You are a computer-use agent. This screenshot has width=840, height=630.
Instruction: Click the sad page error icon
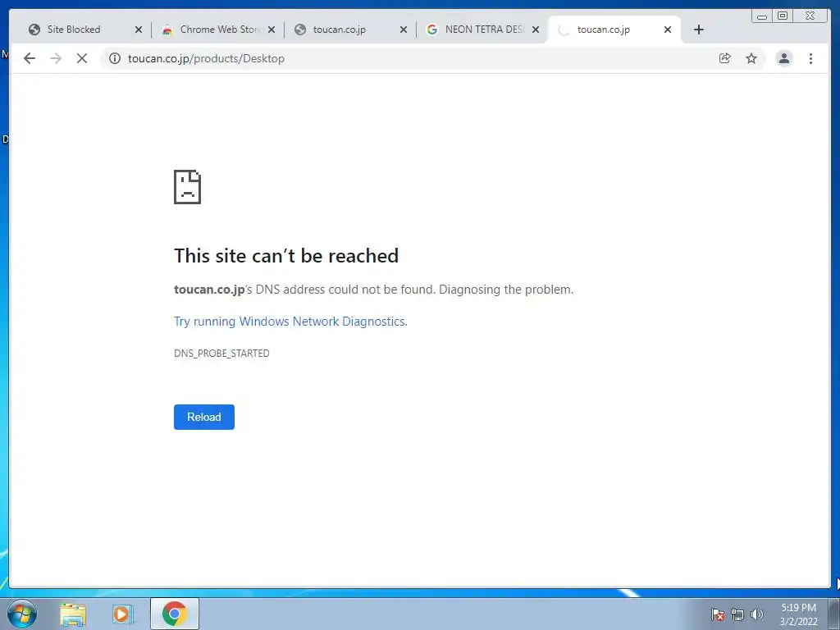188,187
